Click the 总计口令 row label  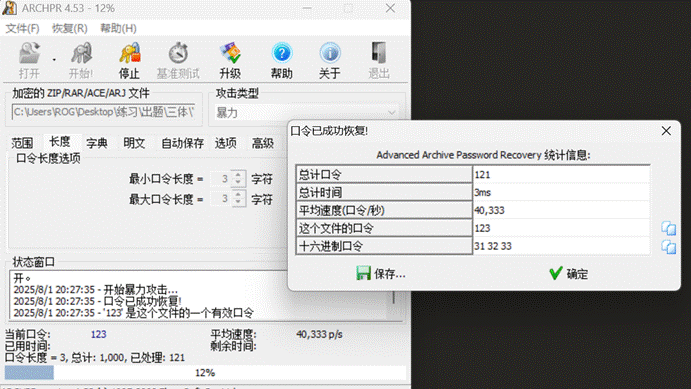click(384, 174)
